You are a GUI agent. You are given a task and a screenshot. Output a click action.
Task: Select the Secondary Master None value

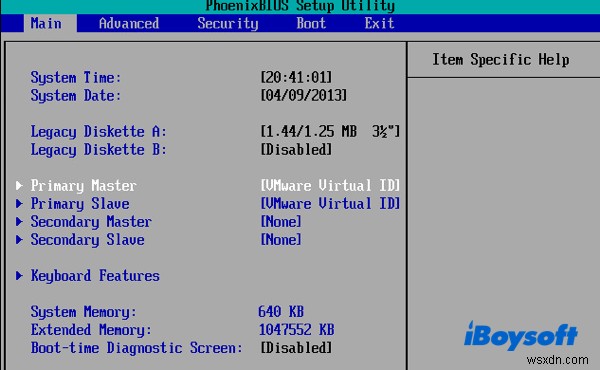click(281, 222)
